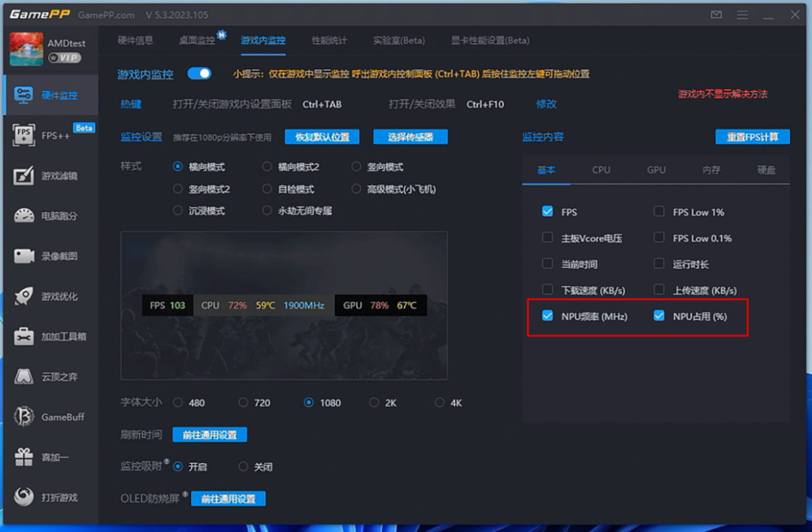Uncheck NPU频率 (MHz) checkbox

547,315
